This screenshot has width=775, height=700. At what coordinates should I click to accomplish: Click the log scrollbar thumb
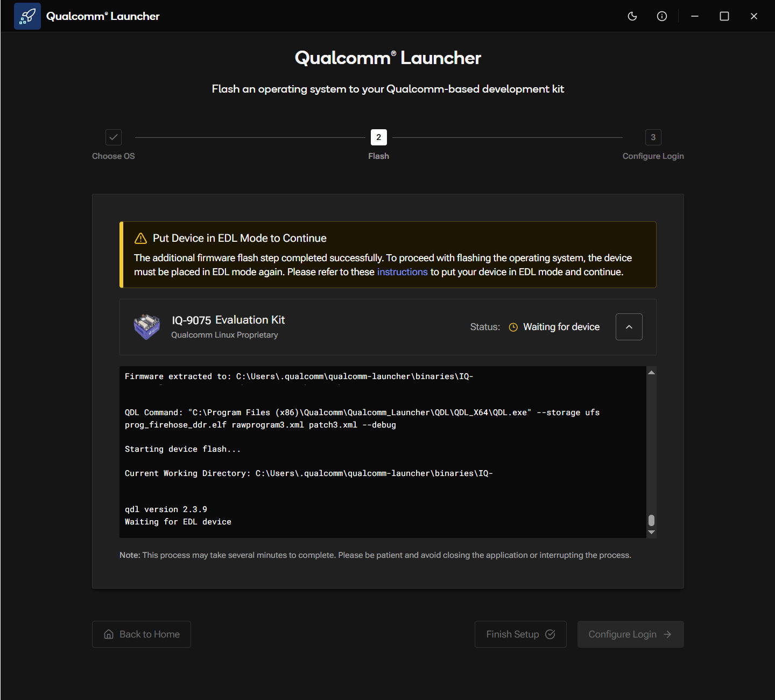tap(652, 520)
